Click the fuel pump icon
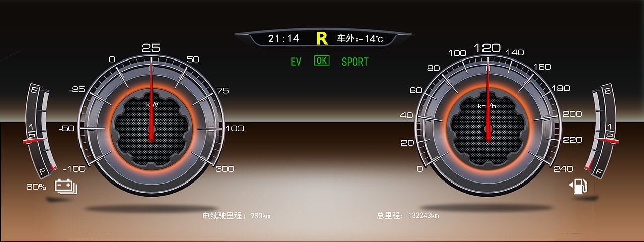Screen dimensions: 644x242 [579, 186]
